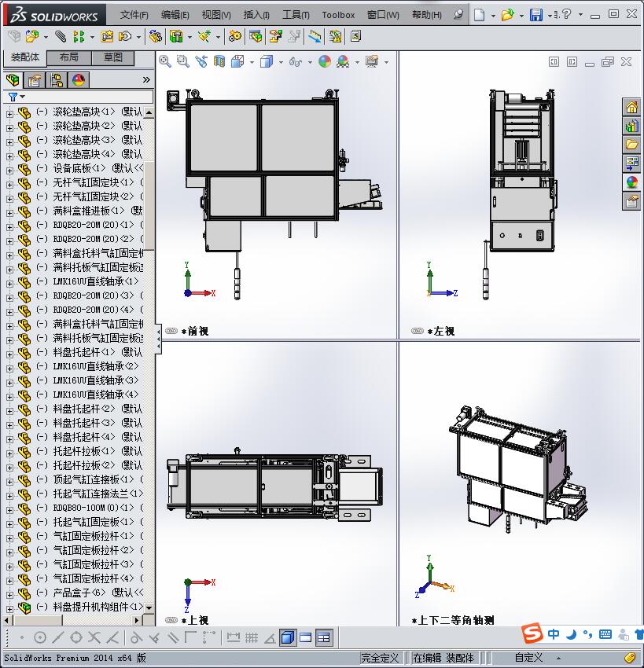Click the 完全定义 status field

(380, 658)
